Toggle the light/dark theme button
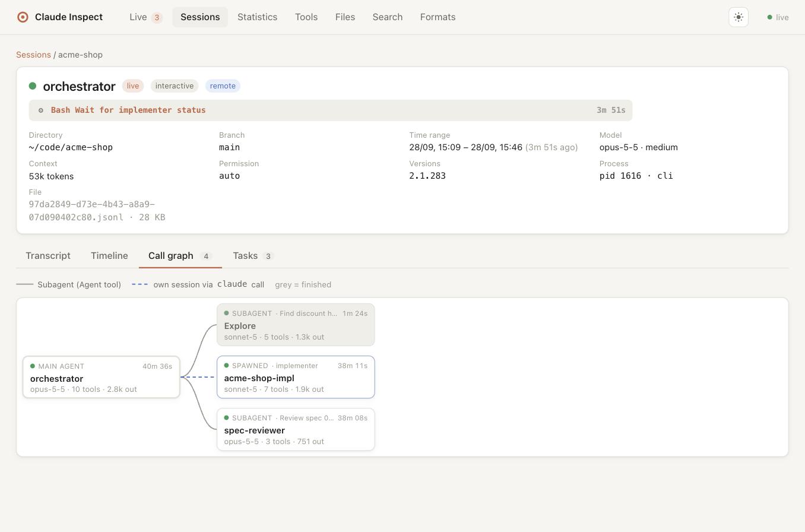 pos(739,17)
